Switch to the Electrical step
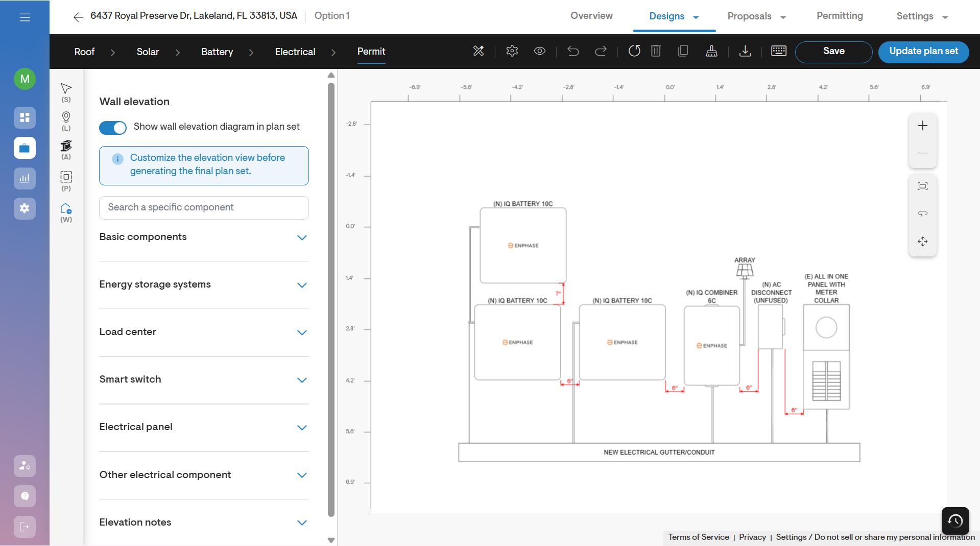This screenshot has height=546, width=980. click(x=295, y=52)
